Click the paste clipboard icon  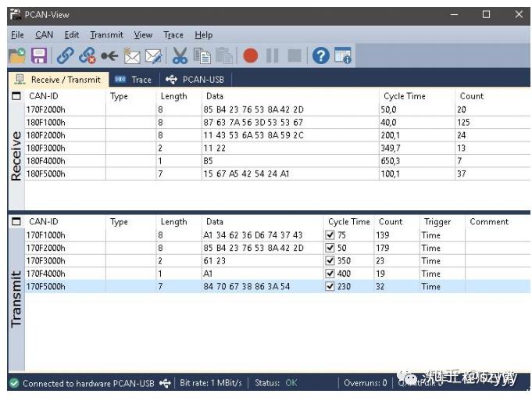(x=224, y=55)
